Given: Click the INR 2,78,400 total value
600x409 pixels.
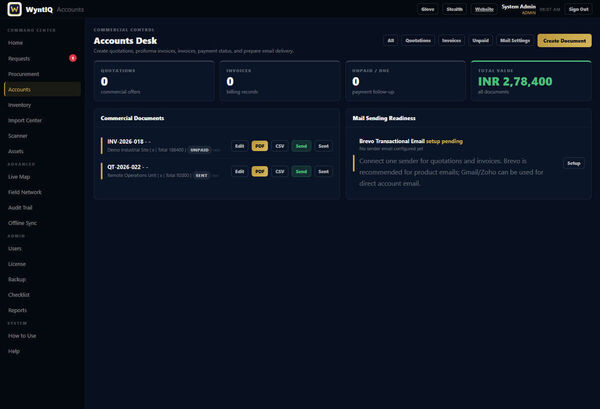Looking at the screenshot, I should click(x=515, y=81).
